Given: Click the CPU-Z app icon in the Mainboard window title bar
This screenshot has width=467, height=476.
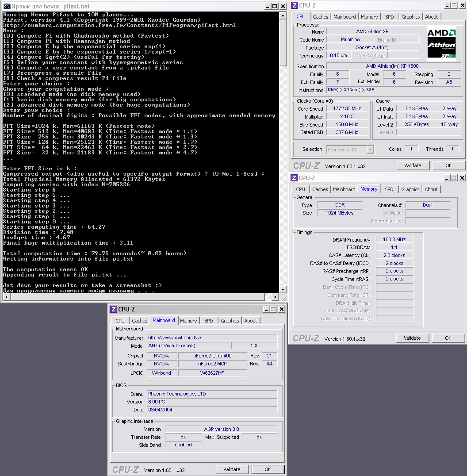Looking at the screenshot, I should point(114,309).
